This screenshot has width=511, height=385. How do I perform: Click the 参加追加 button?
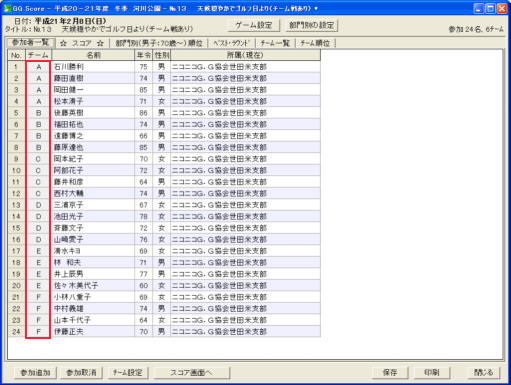(x=35, y=372)
